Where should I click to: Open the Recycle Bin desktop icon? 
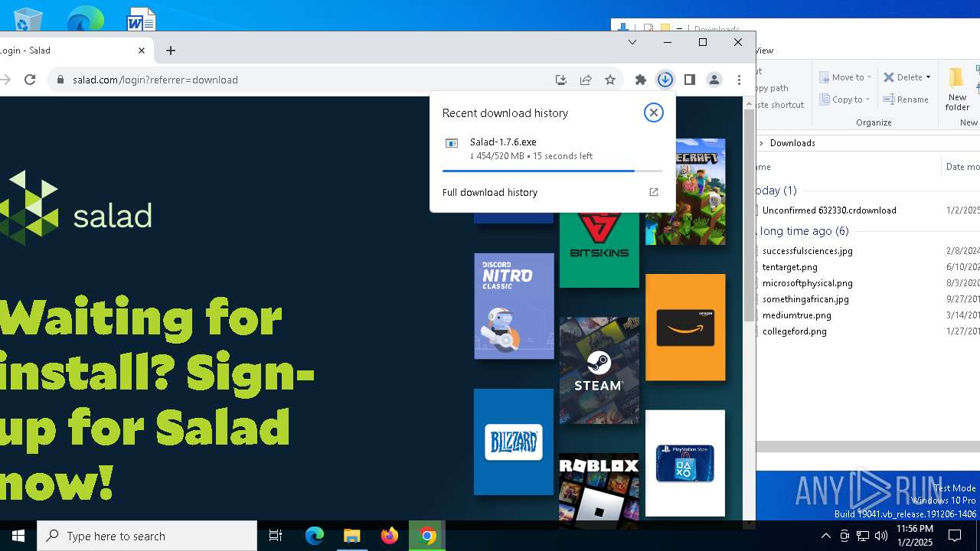tap(28, 18)
